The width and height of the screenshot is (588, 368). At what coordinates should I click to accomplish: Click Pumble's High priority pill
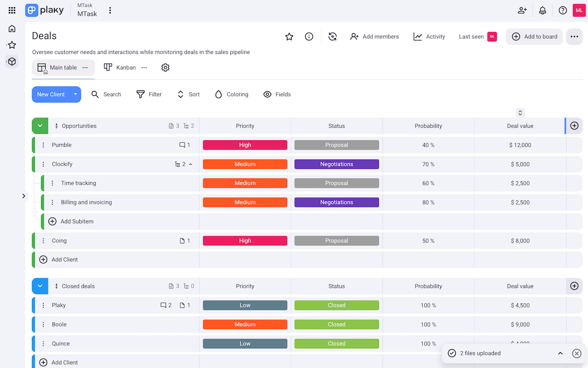[x=245, y=145]
